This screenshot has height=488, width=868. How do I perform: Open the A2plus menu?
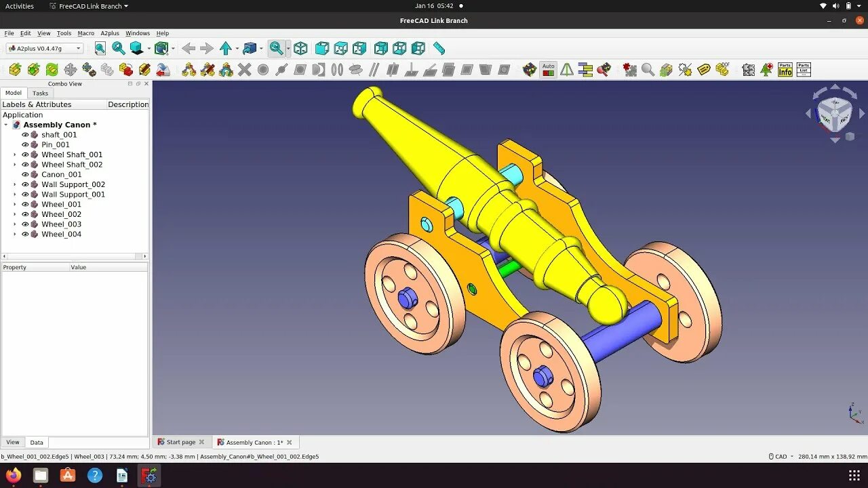coord(110,33)
